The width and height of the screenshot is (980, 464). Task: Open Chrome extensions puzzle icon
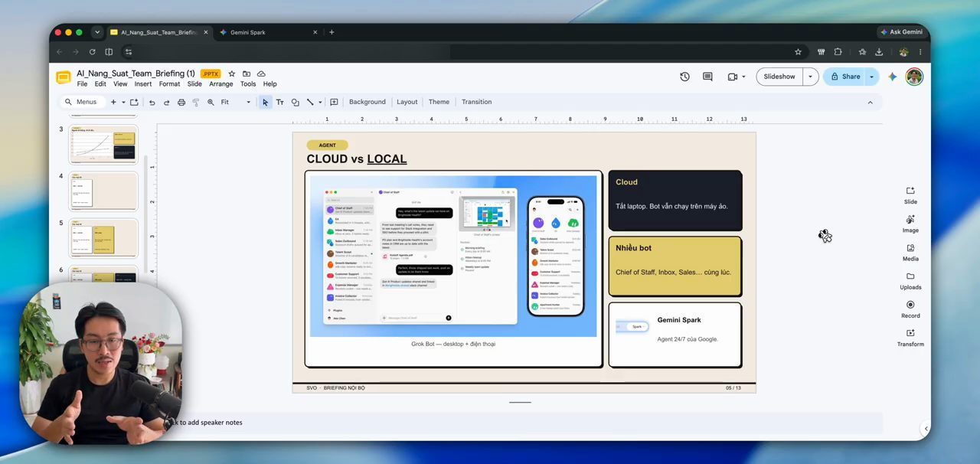838,52
